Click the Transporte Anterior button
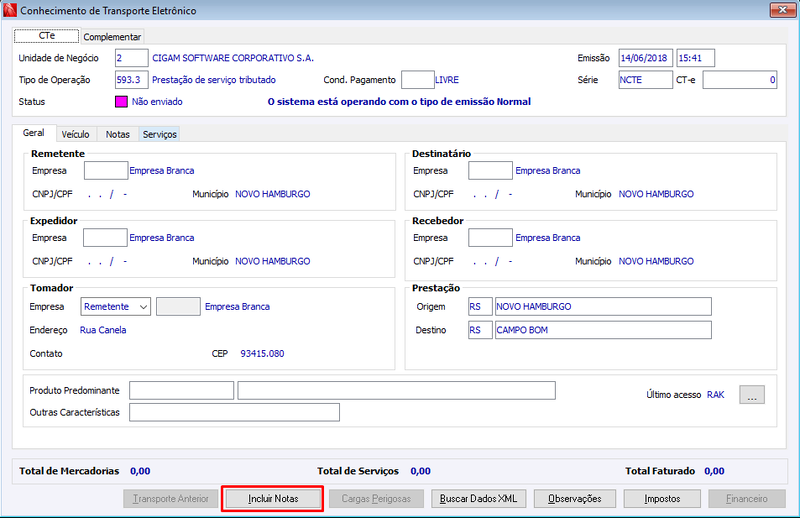Viewport: 800px width, 518px height. (x=171, y=499)
